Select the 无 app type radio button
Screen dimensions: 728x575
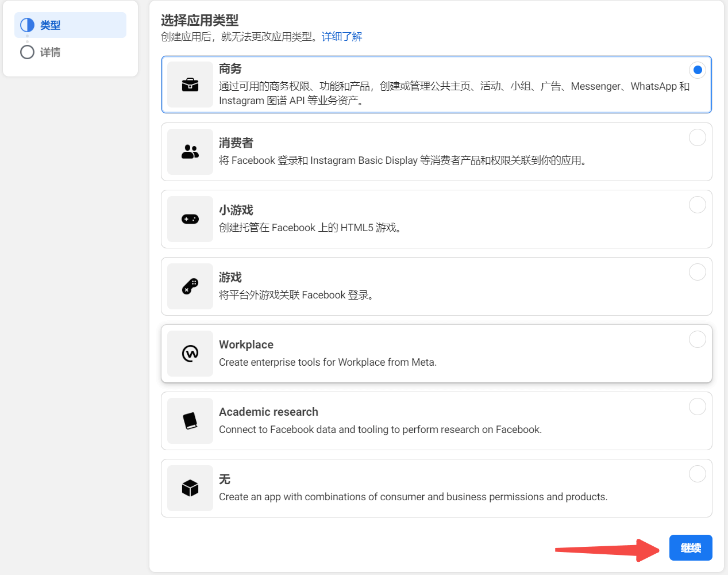pyautogui.click(x=697, y=474)
